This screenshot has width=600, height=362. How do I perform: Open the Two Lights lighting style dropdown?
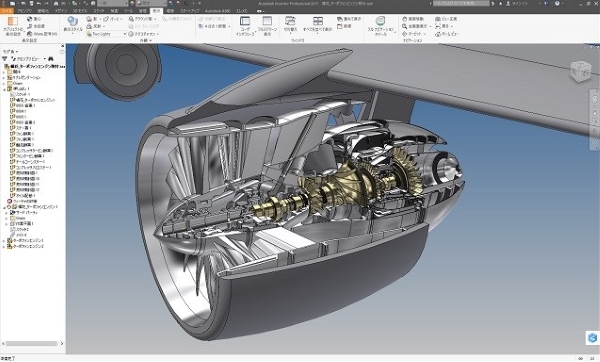pos(106,34)
